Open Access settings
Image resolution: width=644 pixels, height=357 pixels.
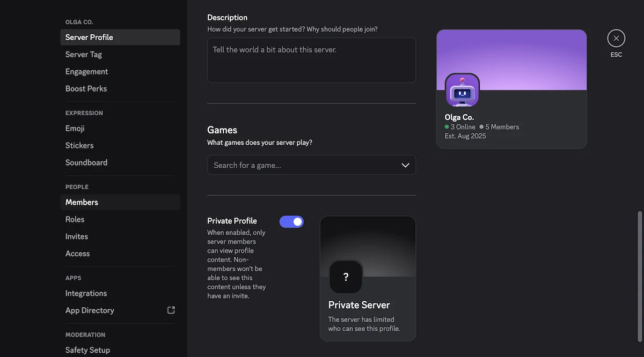[x=120, y=254]
